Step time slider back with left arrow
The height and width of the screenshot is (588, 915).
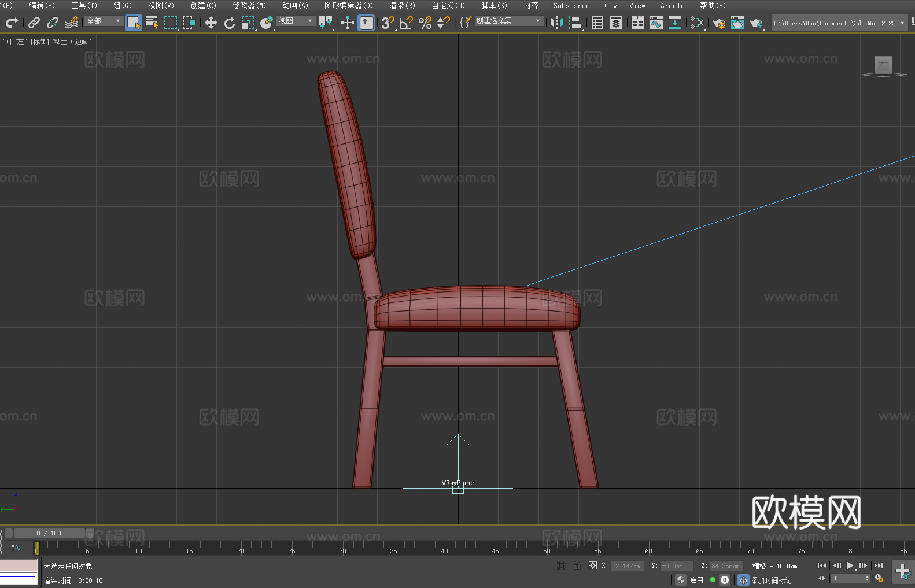click(x=8, y=533)
